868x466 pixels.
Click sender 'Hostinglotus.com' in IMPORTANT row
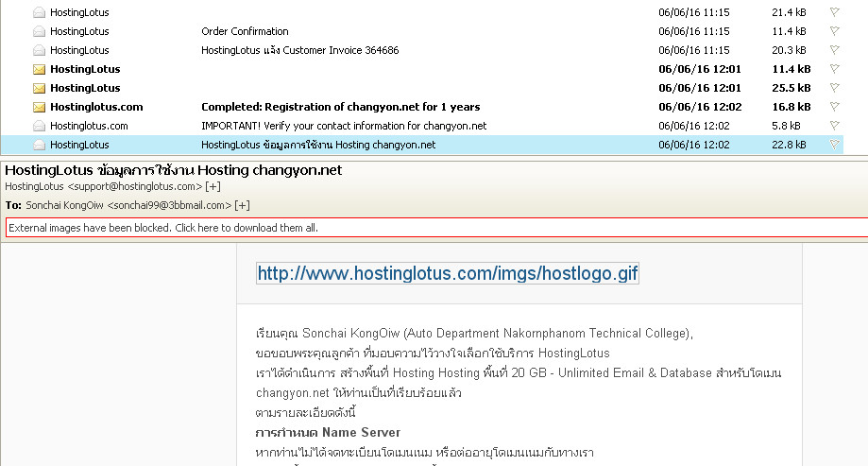[x=89, y=126]
